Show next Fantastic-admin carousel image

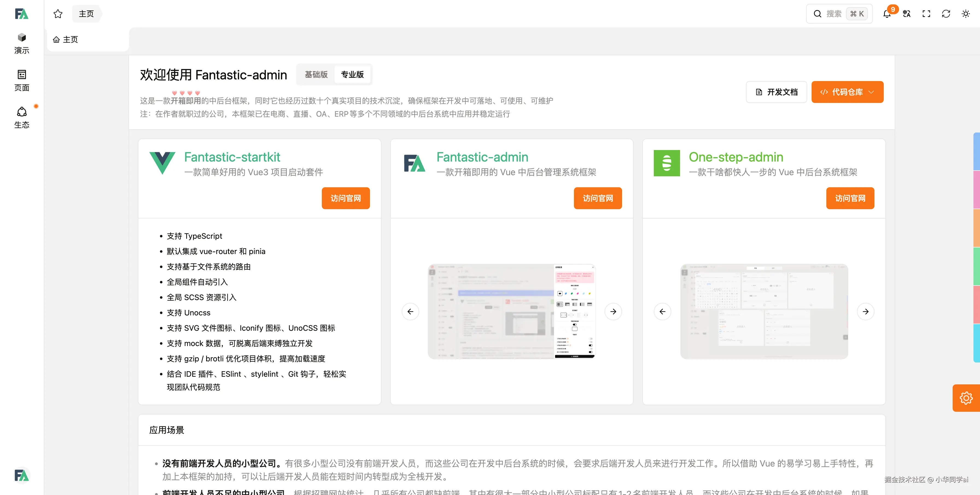[613, 312]
